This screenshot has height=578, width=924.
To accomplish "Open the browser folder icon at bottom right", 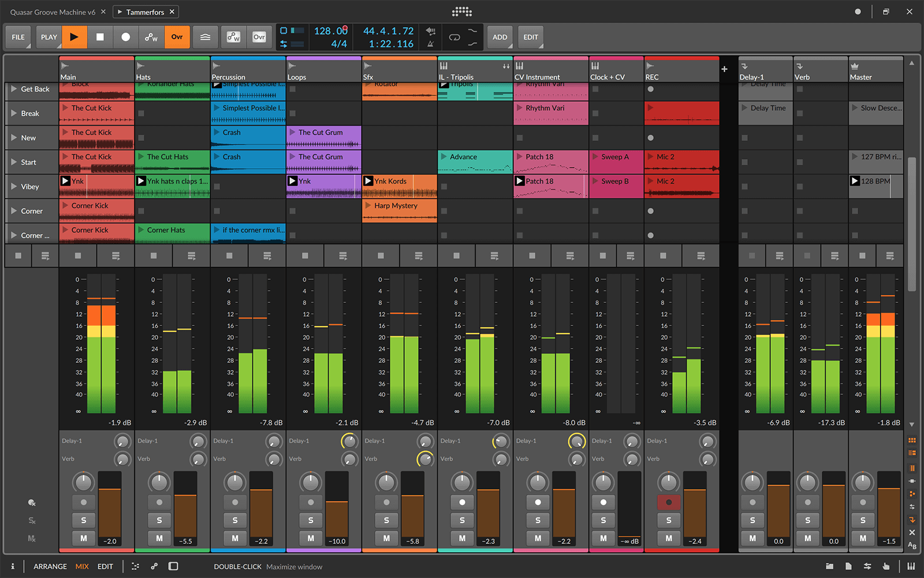I will [830, 566].
